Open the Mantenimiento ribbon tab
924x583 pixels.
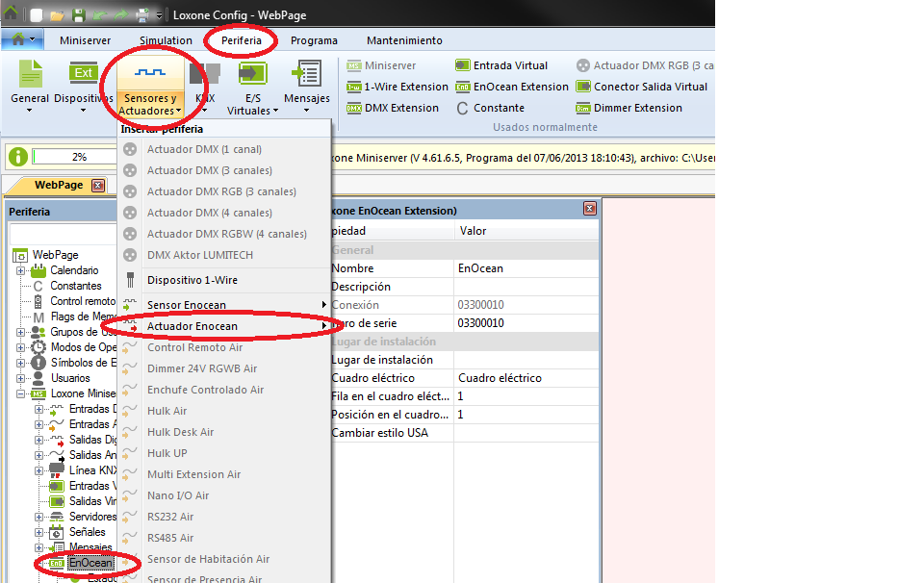[x=404, y=40]
